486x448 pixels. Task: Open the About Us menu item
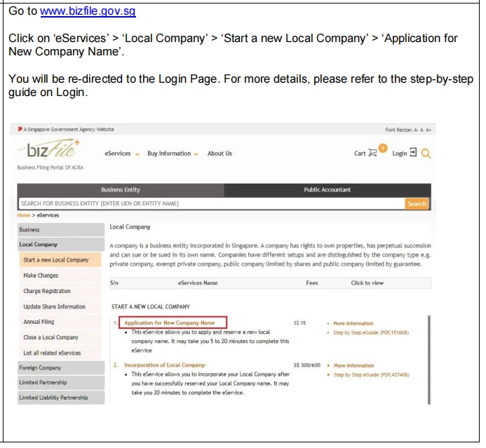[220, 154]
